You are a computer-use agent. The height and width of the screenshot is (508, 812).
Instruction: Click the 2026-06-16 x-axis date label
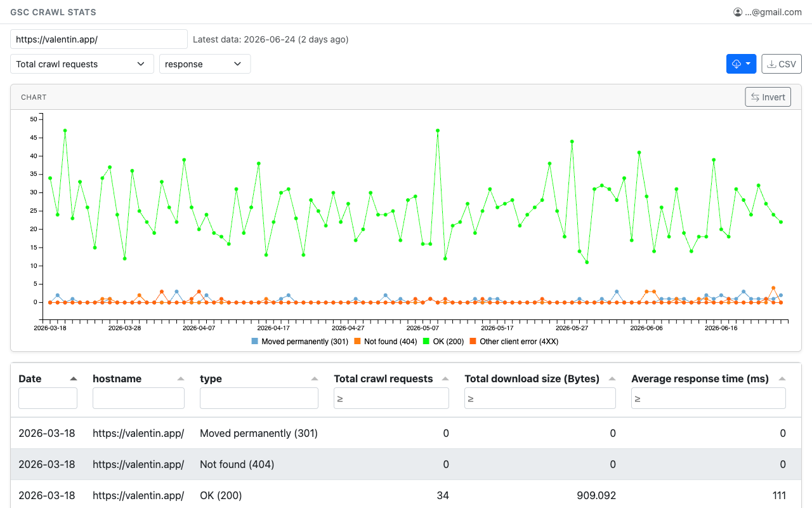point(721,328)
